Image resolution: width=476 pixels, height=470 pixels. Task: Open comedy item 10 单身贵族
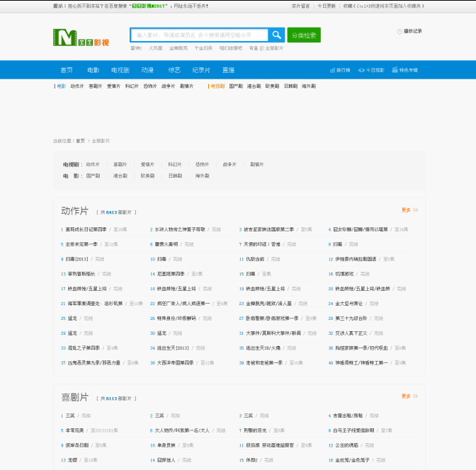click(x=166, y=445)
